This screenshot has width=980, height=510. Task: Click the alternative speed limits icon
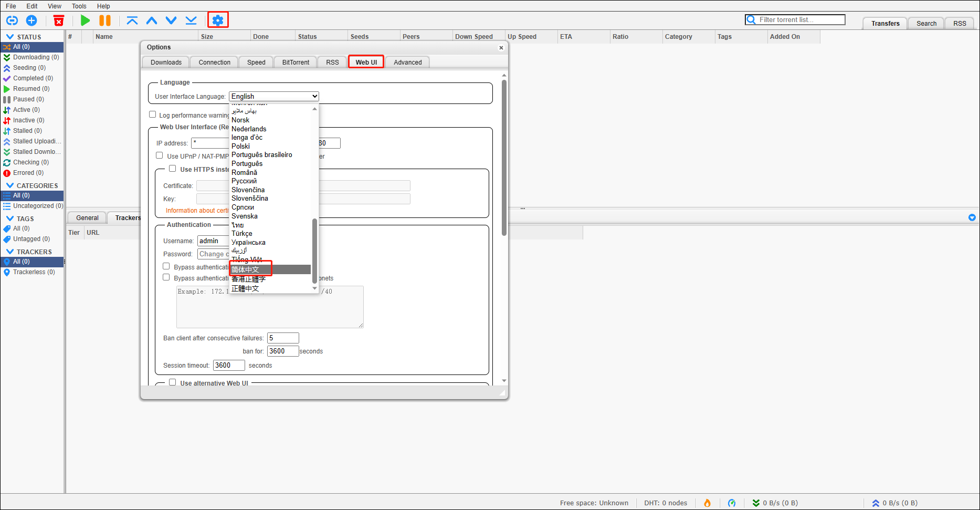click(x=731, y=503)
